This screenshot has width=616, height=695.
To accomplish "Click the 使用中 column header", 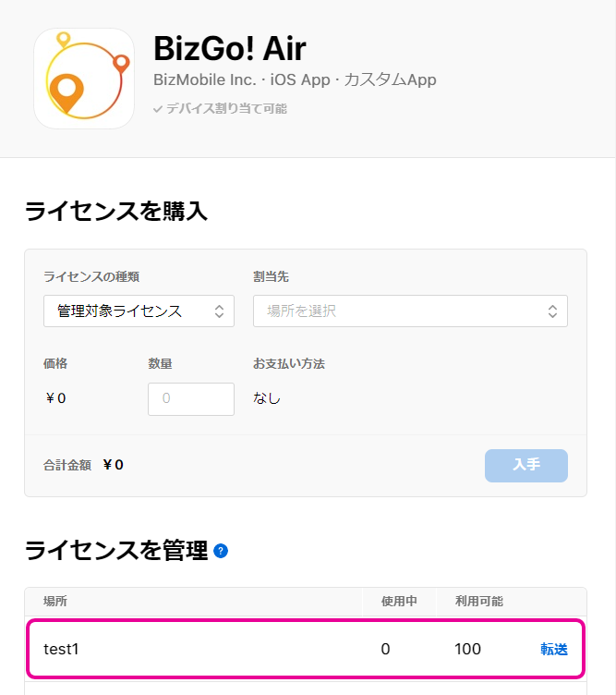I will tap(399, 602).
